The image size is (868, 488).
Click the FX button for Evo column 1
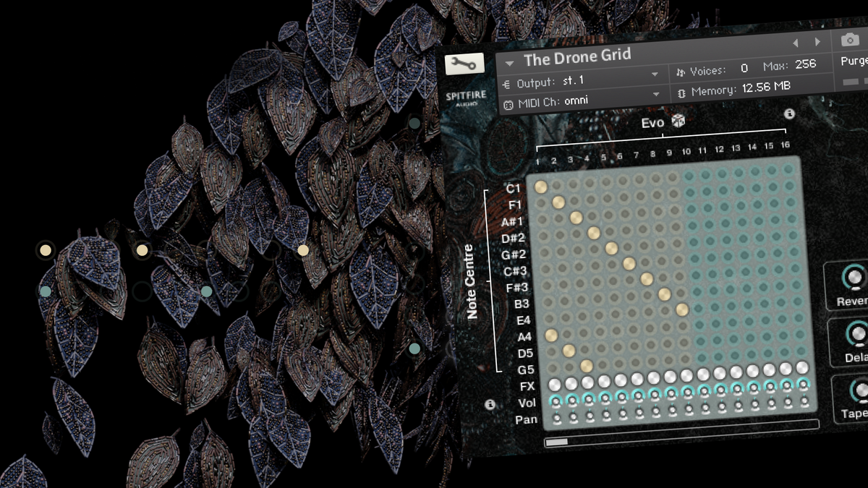point(554,384)
